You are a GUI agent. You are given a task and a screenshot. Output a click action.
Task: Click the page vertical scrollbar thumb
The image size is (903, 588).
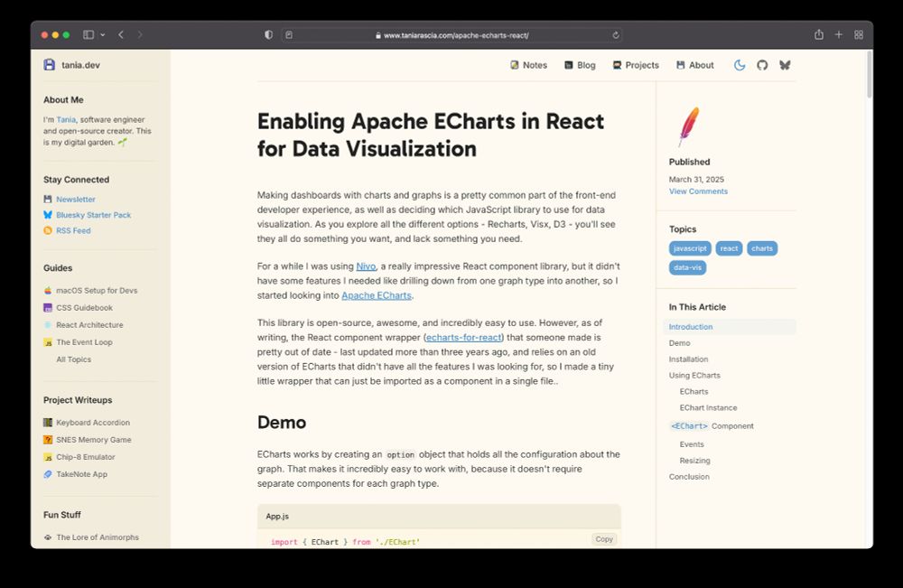[x=869, y=75]
